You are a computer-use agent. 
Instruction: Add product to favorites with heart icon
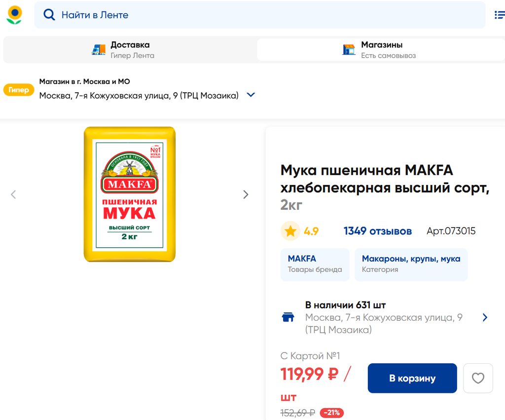click(x=478, y=378)
